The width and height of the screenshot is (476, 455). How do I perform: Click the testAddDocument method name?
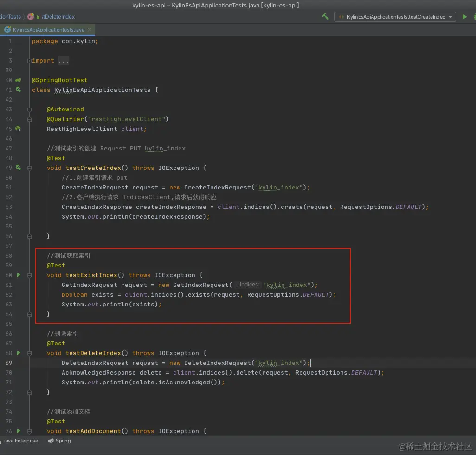point(93,431)
